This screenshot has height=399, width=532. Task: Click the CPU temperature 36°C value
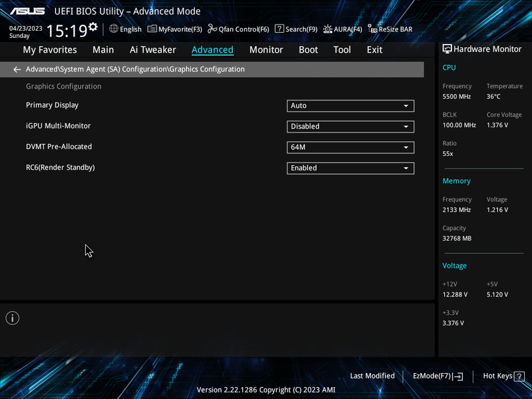[x=493, y=97]
